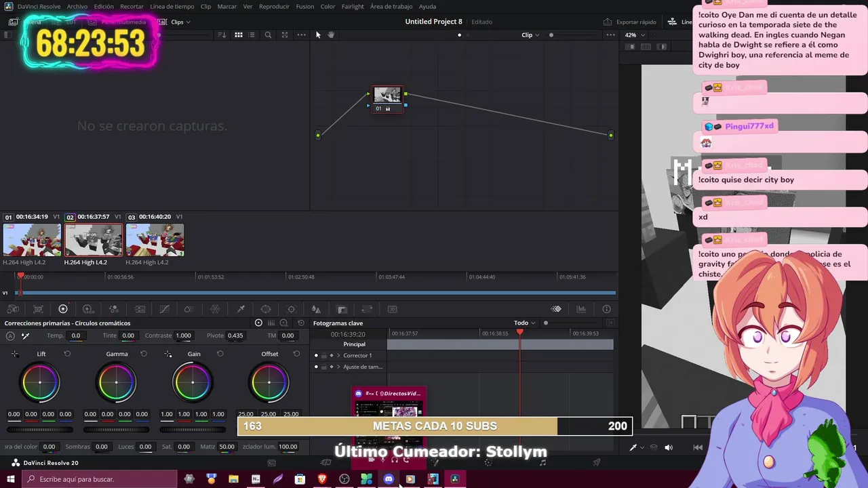This screenshot has width=868, height=488.
Task: Reset the Gain wheel
Action: [x=220, y=354]
